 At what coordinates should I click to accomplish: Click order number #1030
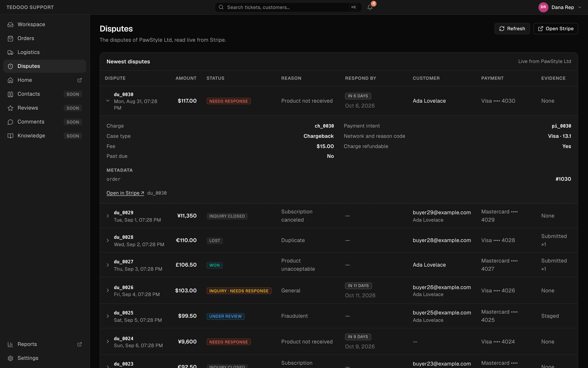tap(563, 179)
